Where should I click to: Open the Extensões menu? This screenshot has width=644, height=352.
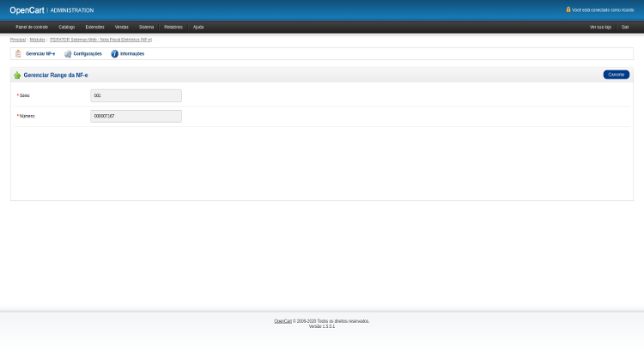coord(94,27)
